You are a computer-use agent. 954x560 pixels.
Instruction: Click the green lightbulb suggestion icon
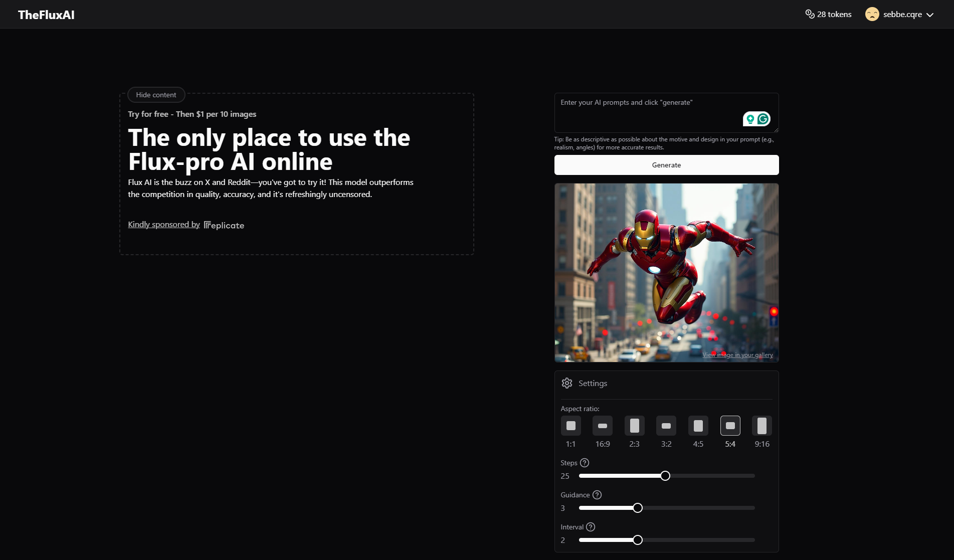[x=750, y=119]
